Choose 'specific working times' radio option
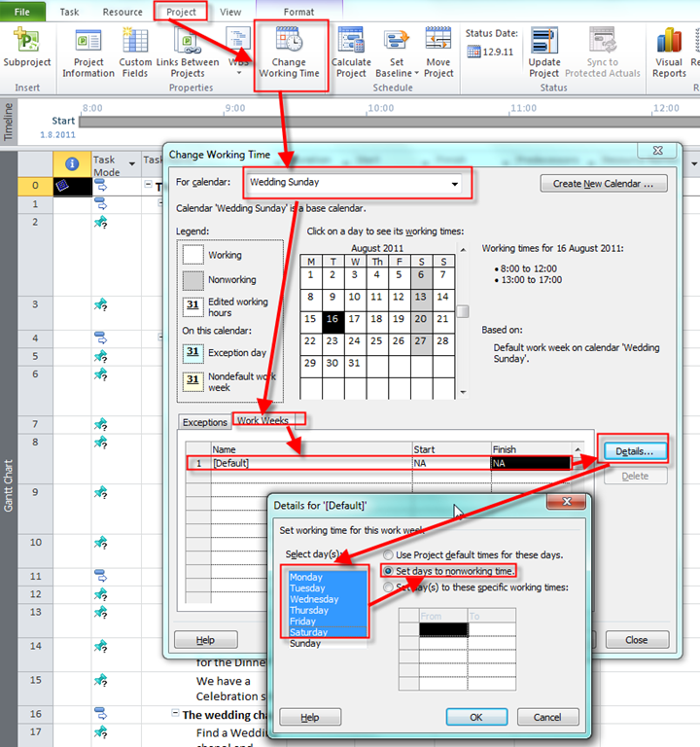The height and width of the screenshot is (747, 700). point(390,587)
